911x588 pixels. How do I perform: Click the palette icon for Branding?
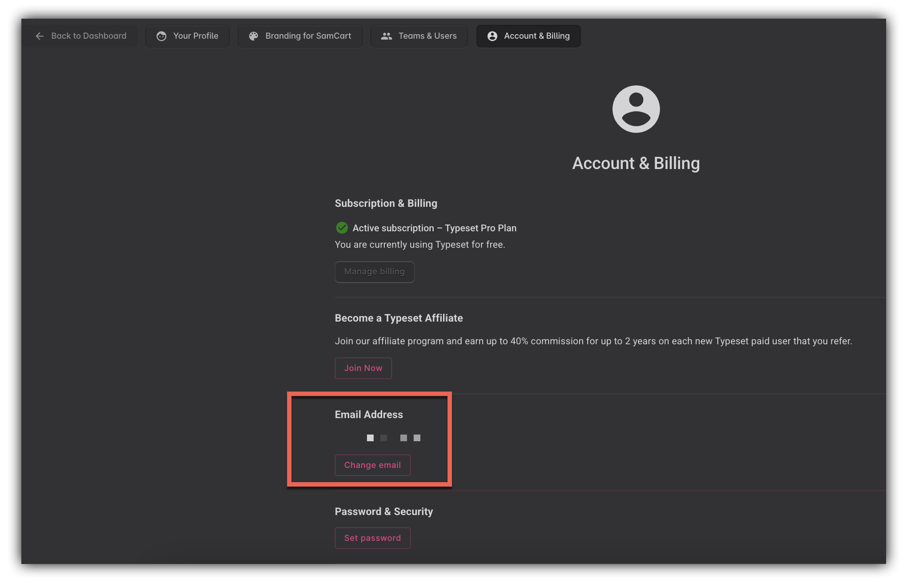[x=254, y=36]
